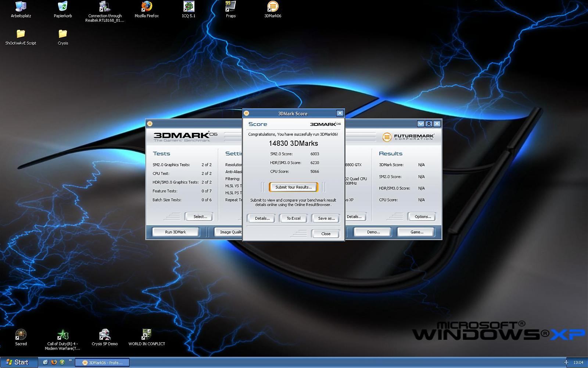Export results with To Excel button
This screenshot has width=588, height=368.
(x=294, y=218)
